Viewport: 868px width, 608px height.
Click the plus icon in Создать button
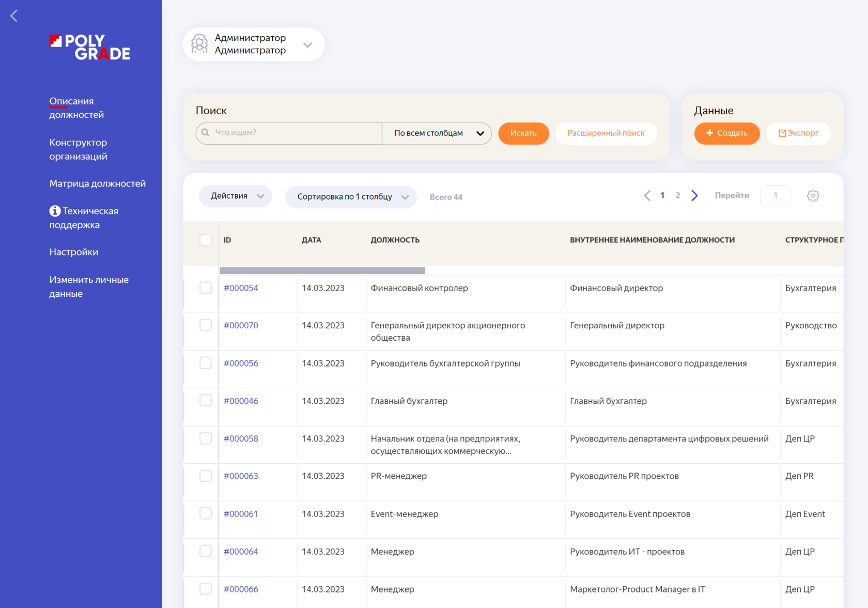(709, 133)
